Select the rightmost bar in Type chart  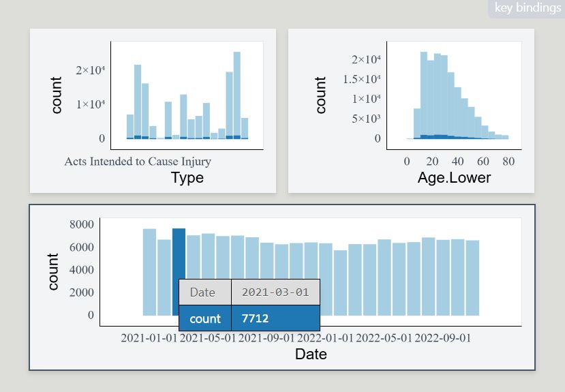245,129
